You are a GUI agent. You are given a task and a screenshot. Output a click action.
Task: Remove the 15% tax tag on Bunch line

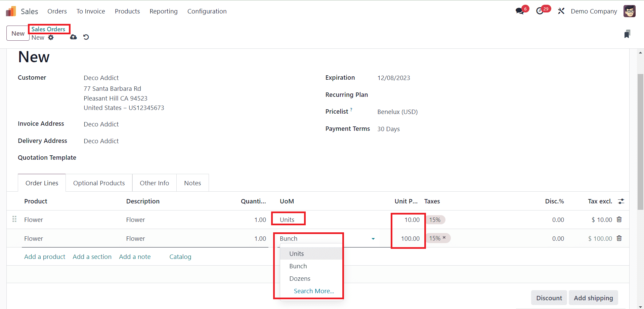(x=444, y=237)
